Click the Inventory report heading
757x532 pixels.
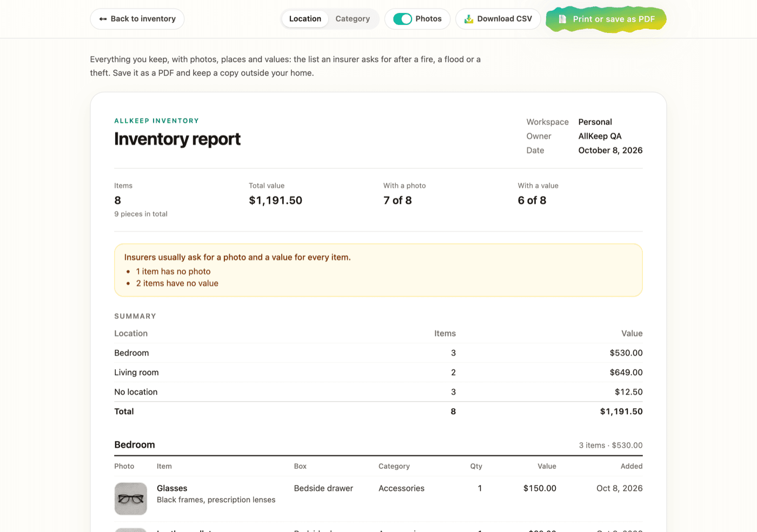[x=177, y=139]
